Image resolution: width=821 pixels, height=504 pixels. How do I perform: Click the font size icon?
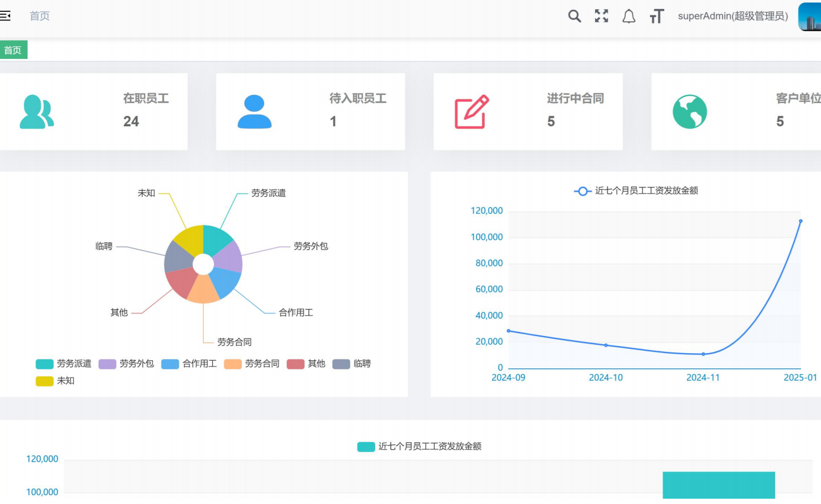pyautogui.click(x=656, y=17)
